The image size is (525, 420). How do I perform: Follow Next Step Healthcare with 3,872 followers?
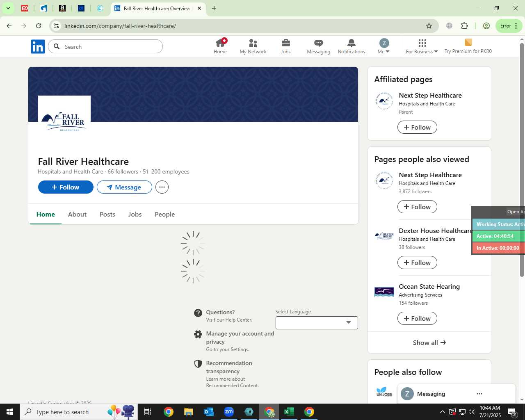(417, 207)
